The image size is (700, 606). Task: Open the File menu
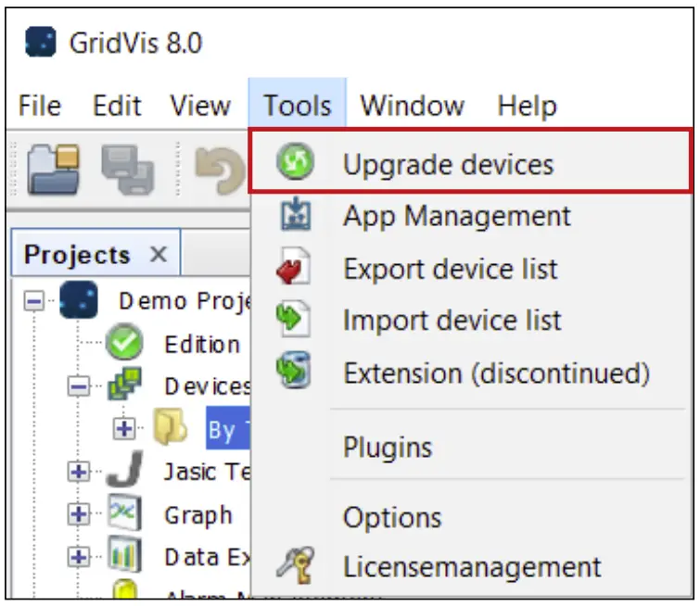pos(39,106)
